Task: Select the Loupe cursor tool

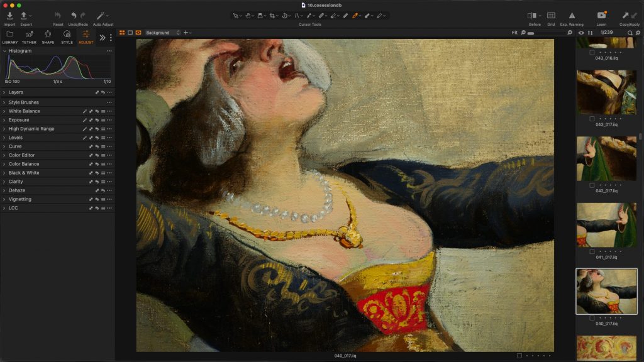Action: (260, 16)
